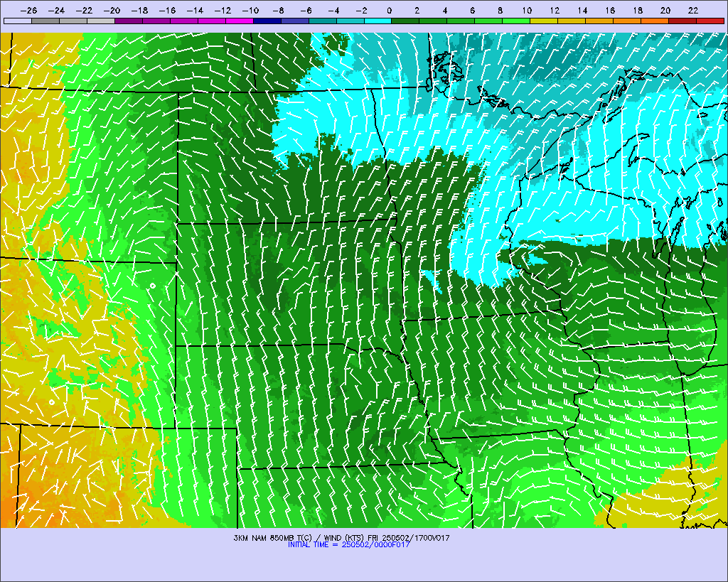
Task: Pick the dark green swatch between 0 and 2
Action: click(x=406, y=21)
